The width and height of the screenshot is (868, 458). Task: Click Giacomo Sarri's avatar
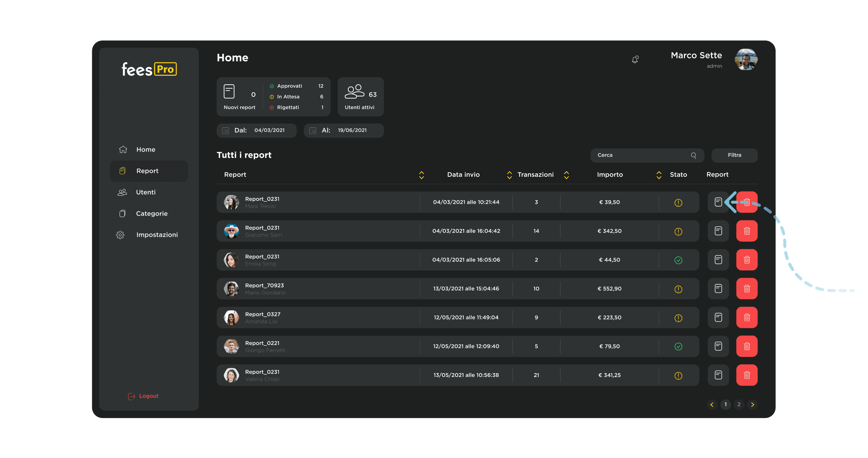231,231
